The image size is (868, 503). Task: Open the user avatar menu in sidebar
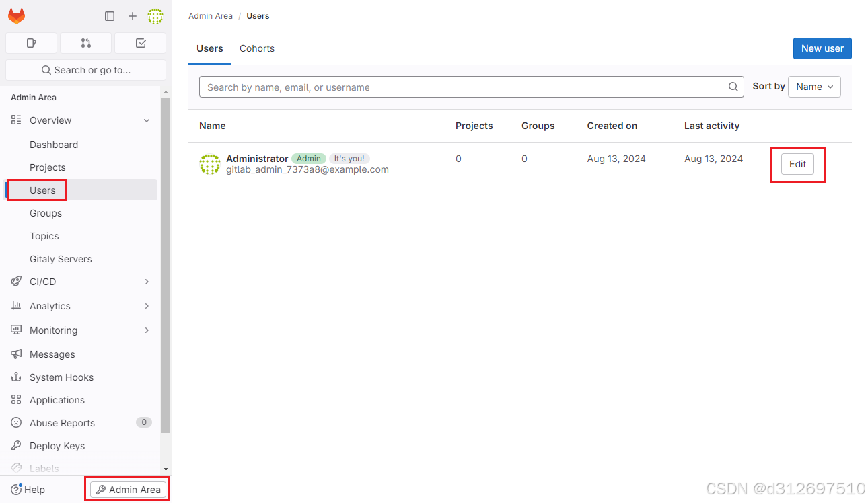155,16
